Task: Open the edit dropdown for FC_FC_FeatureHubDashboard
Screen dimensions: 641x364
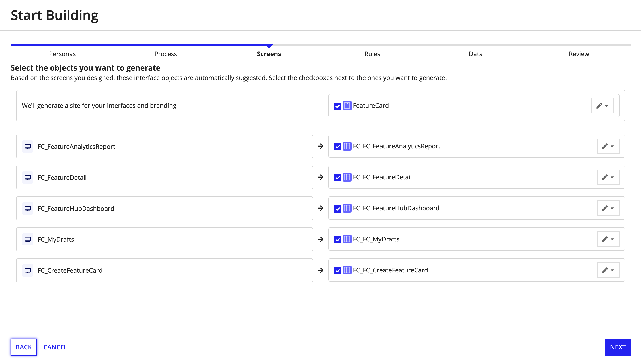Action: coord(608,208)
